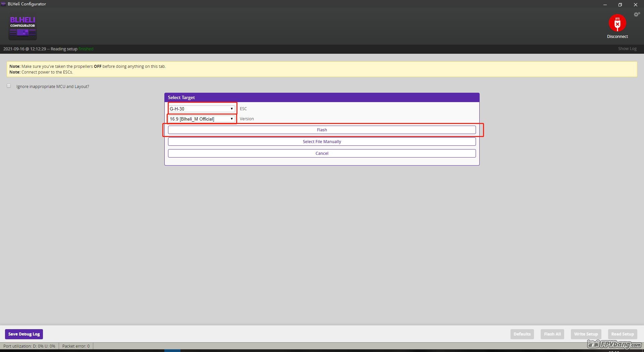Click the Packet error: 0 status
Screen dimensions: 644x352
[x=76, y=346]
